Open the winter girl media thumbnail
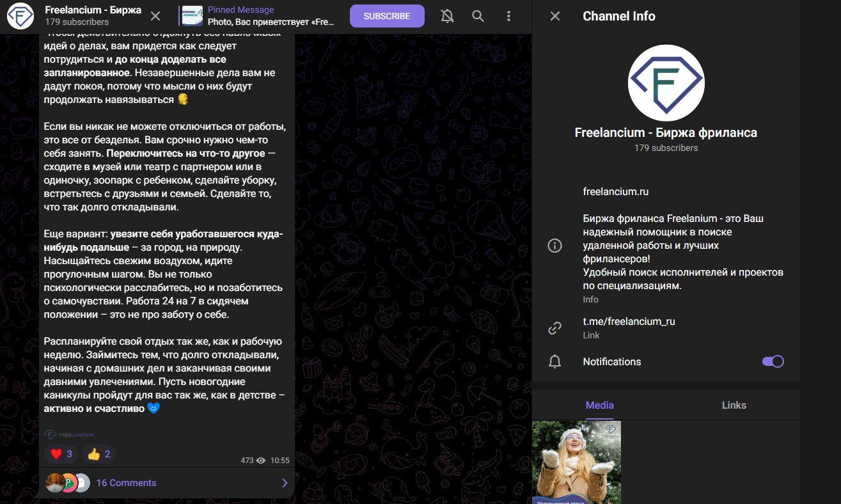The width and height of the screenshot is (841, 504). coord(576,462)
